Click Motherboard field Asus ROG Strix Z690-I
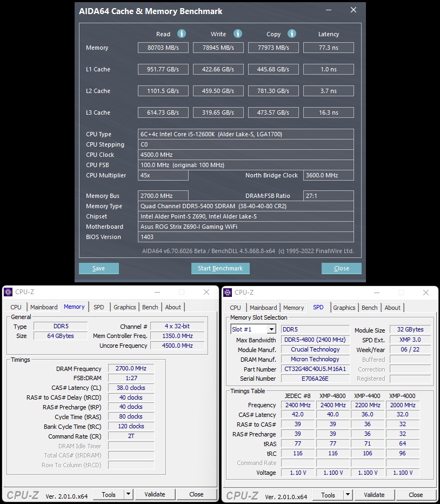Viewport: 440px width, 504px height. pyautogui.click(x=246, y=227)
